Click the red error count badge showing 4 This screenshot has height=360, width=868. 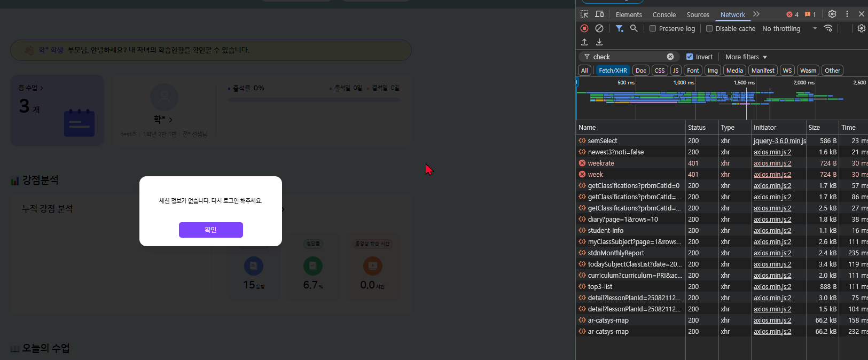pyautogui.click(x=793, y=14)
